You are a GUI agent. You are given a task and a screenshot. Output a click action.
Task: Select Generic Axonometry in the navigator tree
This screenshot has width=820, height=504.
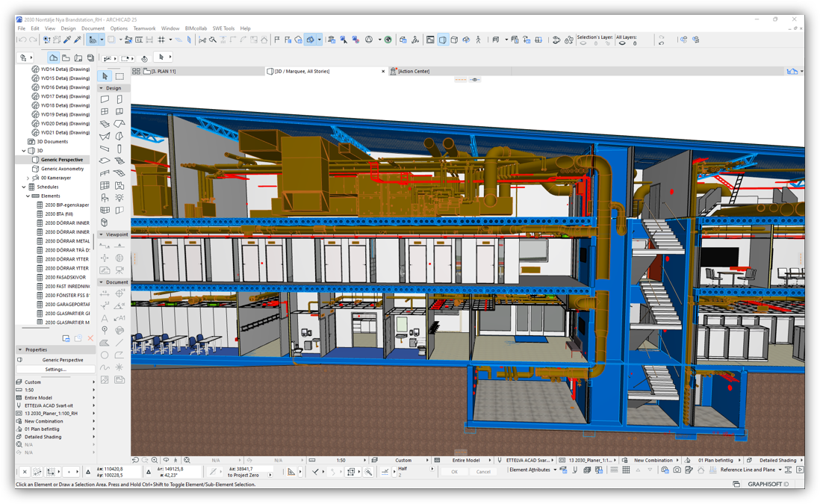pos(62,169)
